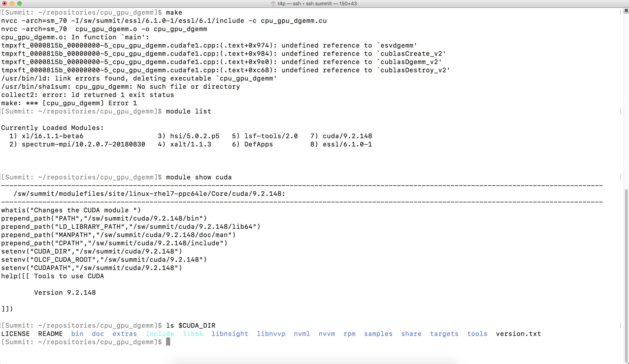Click the mark bracket beside 'ls $CUDA_DIR' line
629x364 pixels.
(620, 326)
